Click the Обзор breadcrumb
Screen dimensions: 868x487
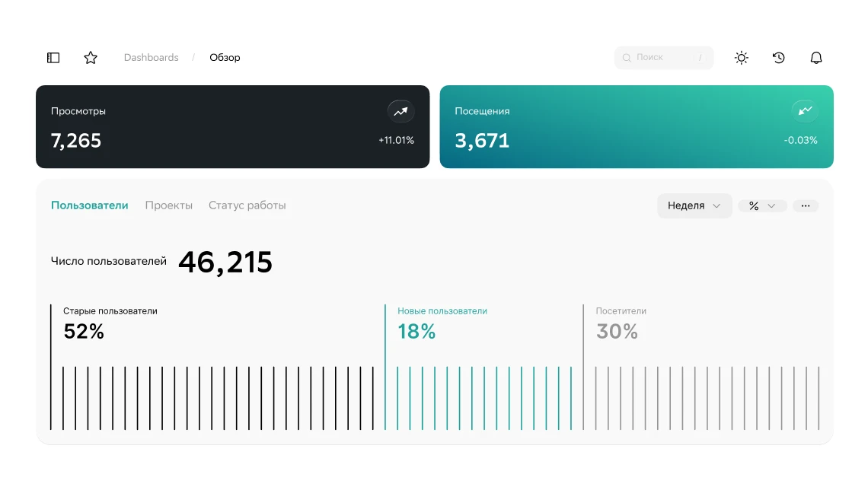click(x=225, y=58)
